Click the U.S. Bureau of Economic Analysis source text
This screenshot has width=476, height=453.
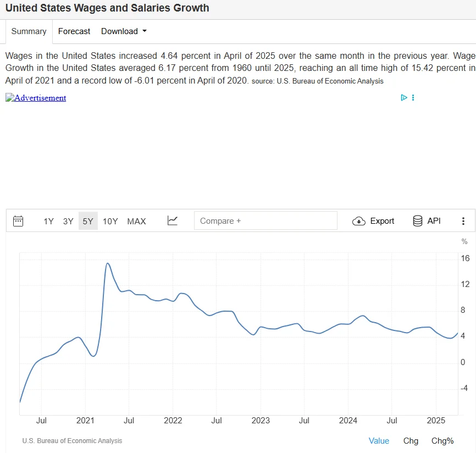click(x=71, y=440)
